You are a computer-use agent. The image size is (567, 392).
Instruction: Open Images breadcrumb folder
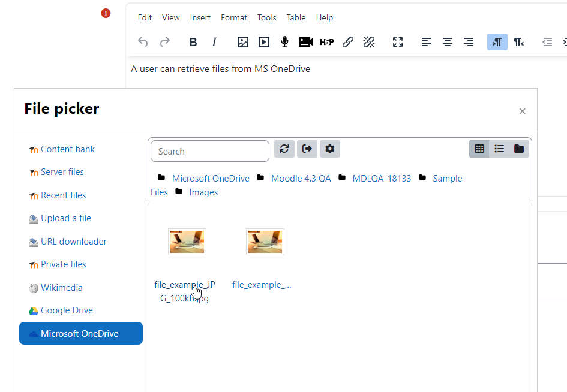(x=203, y=192)
